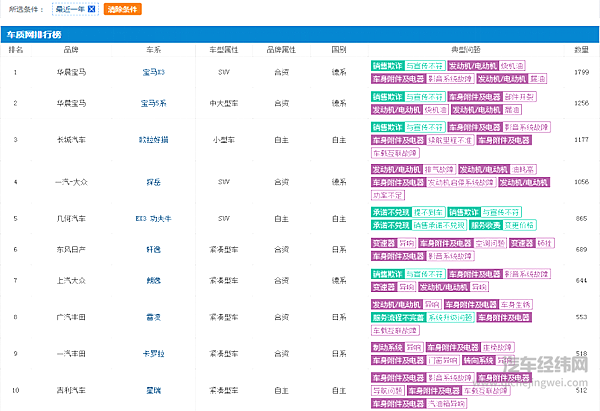This screenshot has width=600, height=411.
Task: Open the 探岳 series link
Action: [153, 182]
